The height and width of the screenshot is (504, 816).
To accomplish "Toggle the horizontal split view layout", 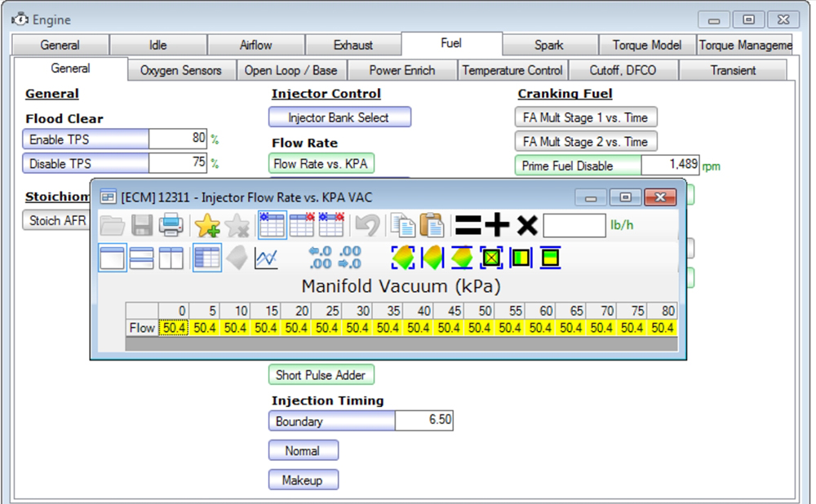I will coord(142,259).
